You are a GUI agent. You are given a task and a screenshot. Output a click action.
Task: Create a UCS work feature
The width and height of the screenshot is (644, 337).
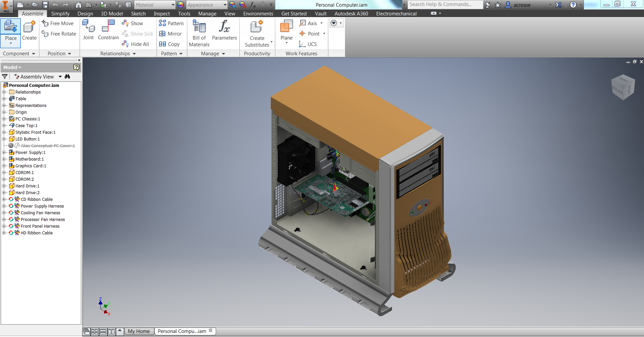click(x=308, y=44)
